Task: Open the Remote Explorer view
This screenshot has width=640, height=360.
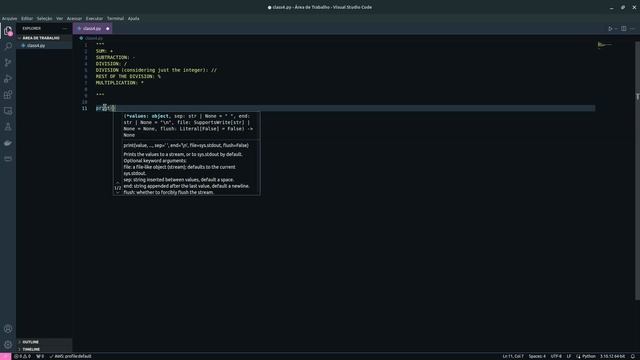Action: click(8, 111)
